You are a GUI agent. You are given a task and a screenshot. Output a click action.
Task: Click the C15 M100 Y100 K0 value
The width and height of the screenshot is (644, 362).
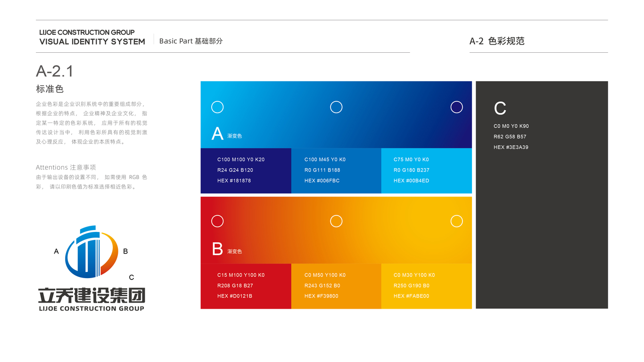tap(241, 275)
